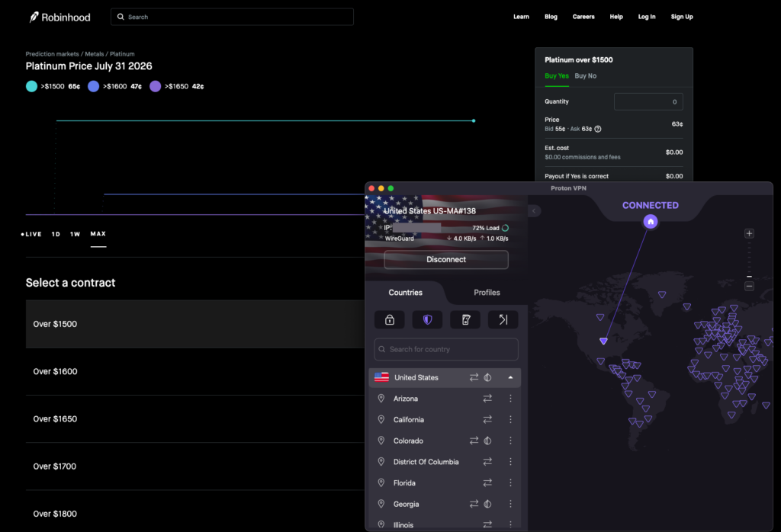Open the Blog link
This screenshot has width=781, height=532.
[551, 17]
